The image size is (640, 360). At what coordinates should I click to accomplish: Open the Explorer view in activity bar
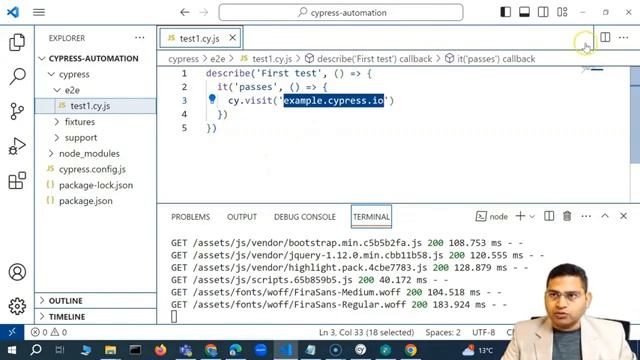[x=17, y=42]
